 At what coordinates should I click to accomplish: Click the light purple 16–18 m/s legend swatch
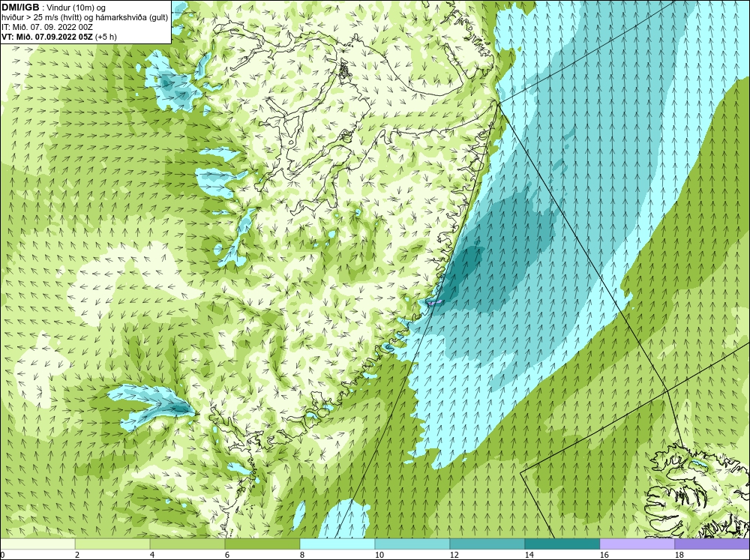(x=637, y=544)
